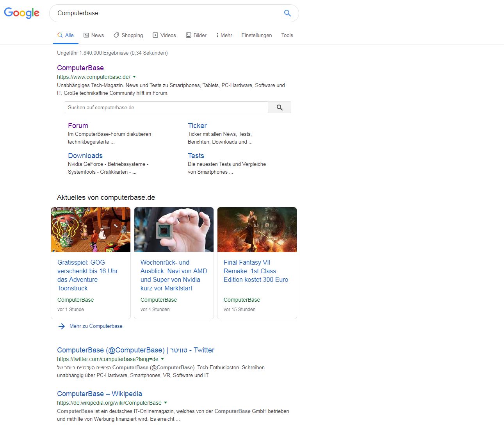Open the Tools option
The height and width of the screenshot is (427, 504).
click(x=287, y=35)
